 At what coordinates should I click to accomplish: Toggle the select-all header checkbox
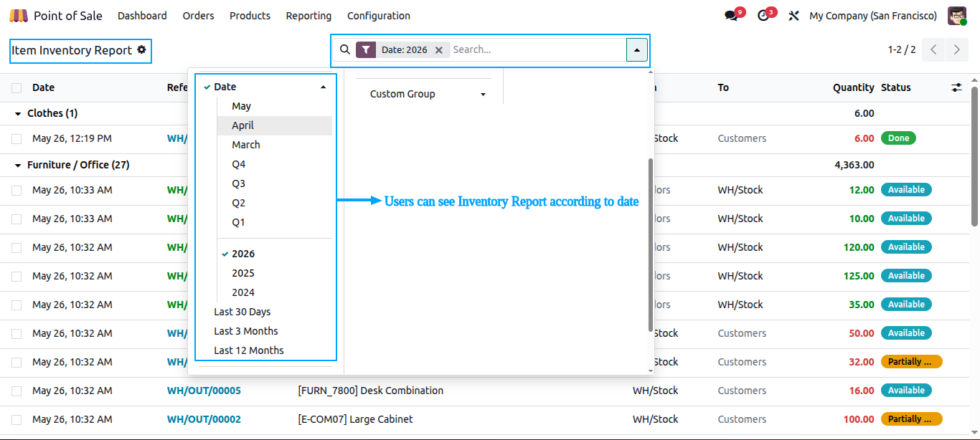click(17, 88)
